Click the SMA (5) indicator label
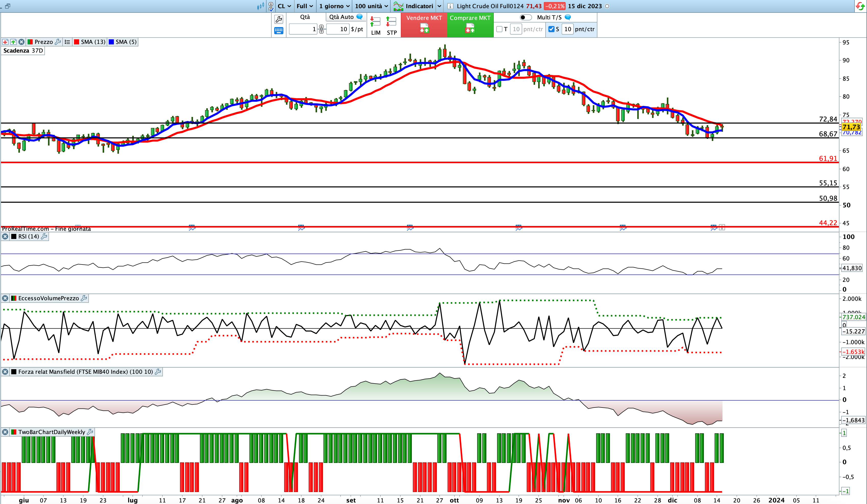Viewport: 867px width, 504px height. 126,42
